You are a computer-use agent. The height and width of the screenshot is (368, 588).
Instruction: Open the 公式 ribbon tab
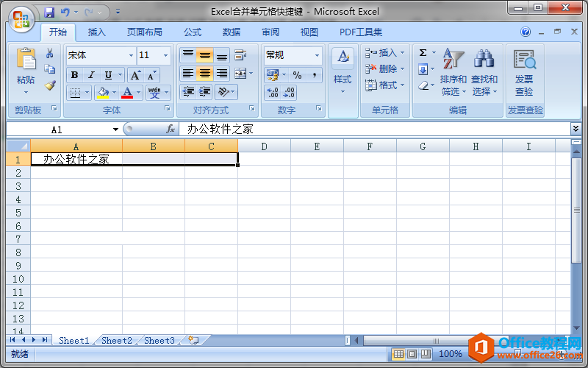point(193,32)
